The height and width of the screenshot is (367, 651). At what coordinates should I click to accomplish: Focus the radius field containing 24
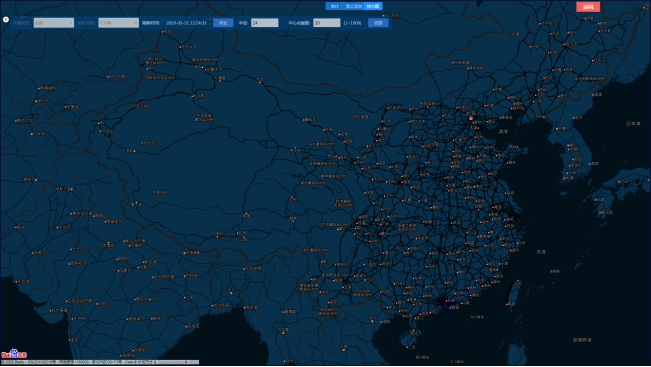[x=264, y=23]
